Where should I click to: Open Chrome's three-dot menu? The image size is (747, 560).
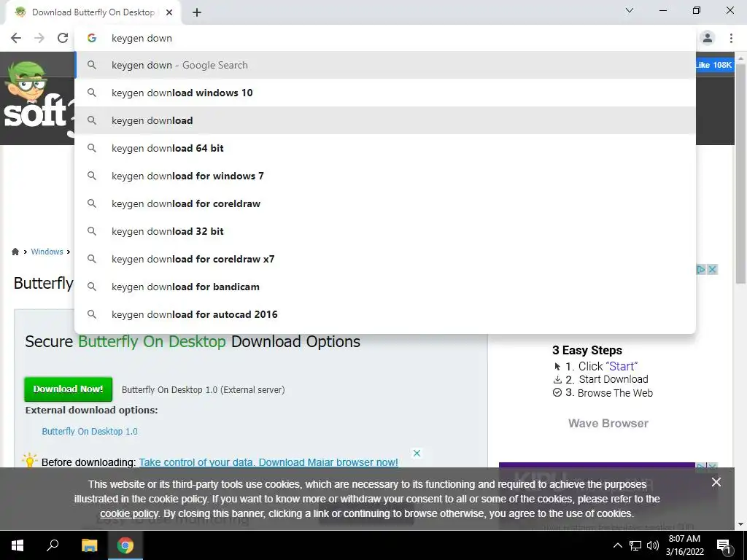[x=731, y=38]
